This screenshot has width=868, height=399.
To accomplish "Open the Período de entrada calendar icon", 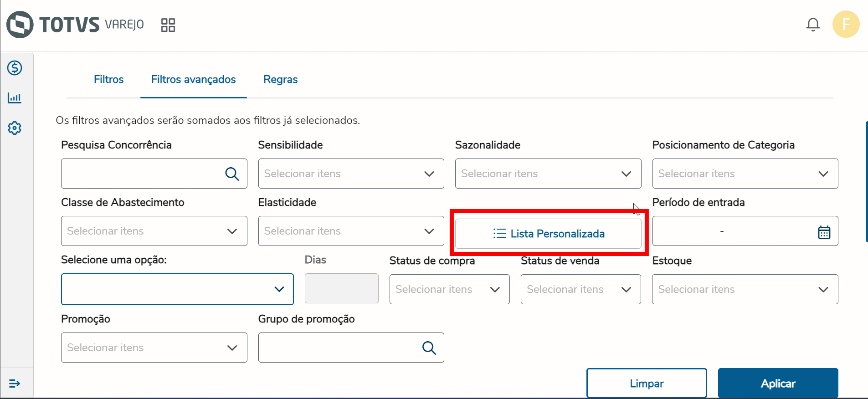I will 824,232.
